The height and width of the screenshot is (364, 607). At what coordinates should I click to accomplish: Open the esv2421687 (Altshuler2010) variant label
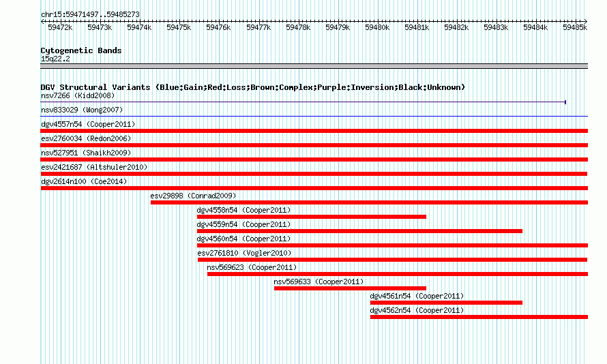coord(94,167)
